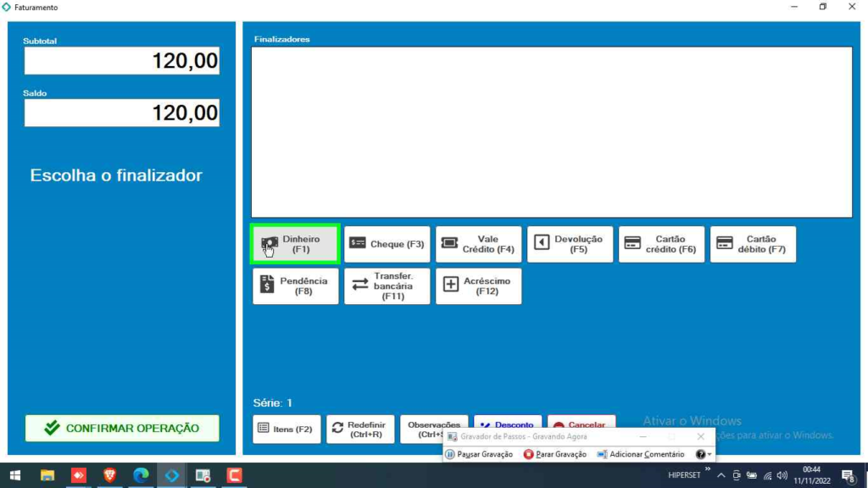This screenshot has width=868, height=488.
Task: Click the Saldo value field
Action: [x=122, y=113]
